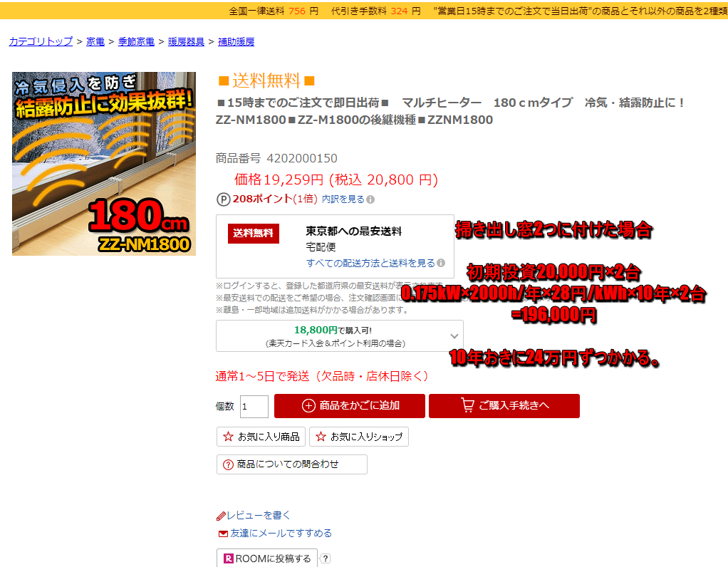Click the red 送料無料 badge
The height and width of the screenshot is (567, 728).
(253, 233)
